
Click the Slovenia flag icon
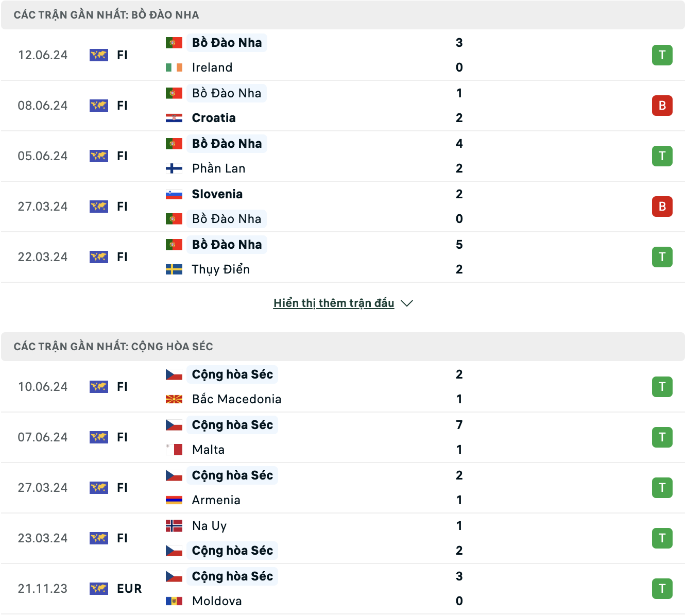tap(174, 194)
